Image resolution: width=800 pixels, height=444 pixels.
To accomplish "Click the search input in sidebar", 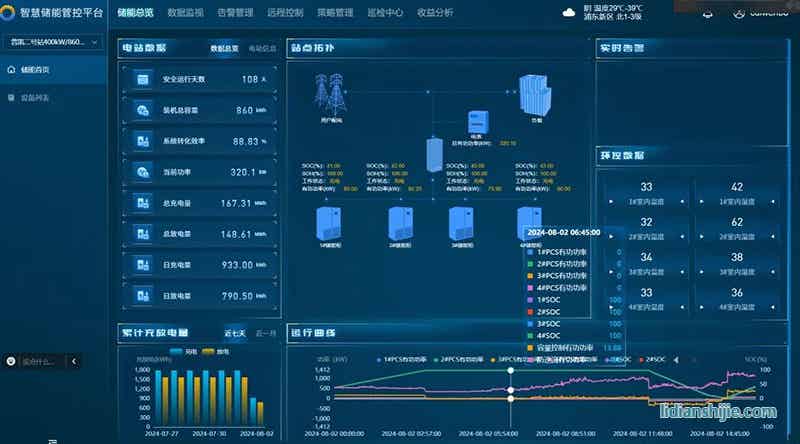I will 35,360.
